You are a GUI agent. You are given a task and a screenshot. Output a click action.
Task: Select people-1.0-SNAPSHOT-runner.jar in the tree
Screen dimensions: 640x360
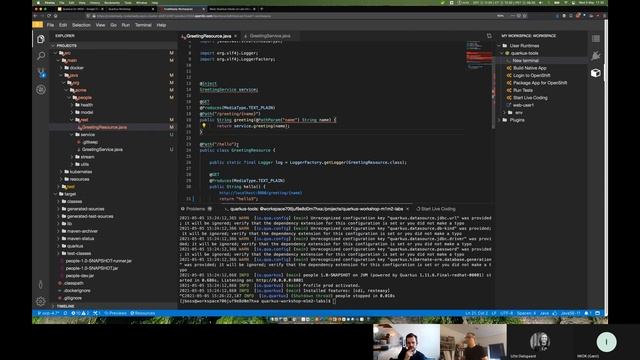pos(98,261)
